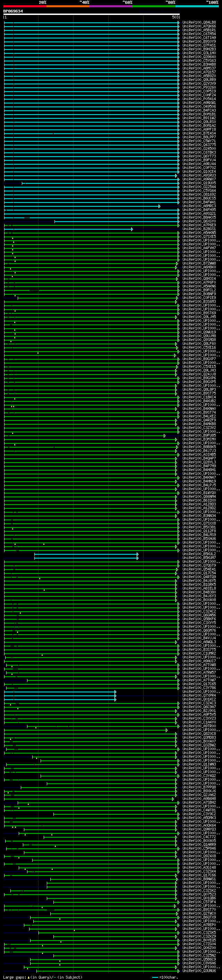Select the UniRef100_Q7QGT9 label

199,566
